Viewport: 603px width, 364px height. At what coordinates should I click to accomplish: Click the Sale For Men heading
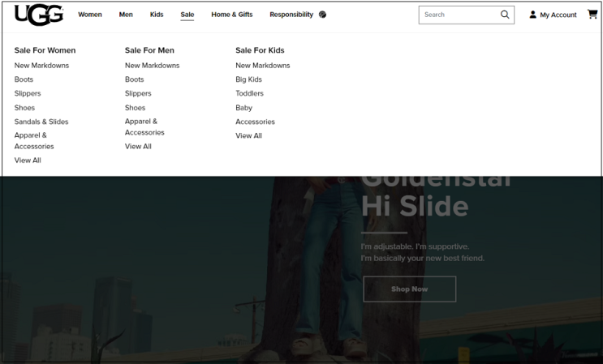click(149, 50)
